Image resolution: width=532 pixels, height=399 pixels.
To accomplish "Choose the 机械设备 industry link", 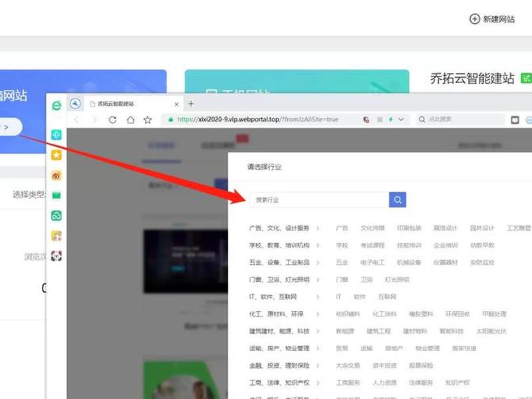I will tap(409, 262).
